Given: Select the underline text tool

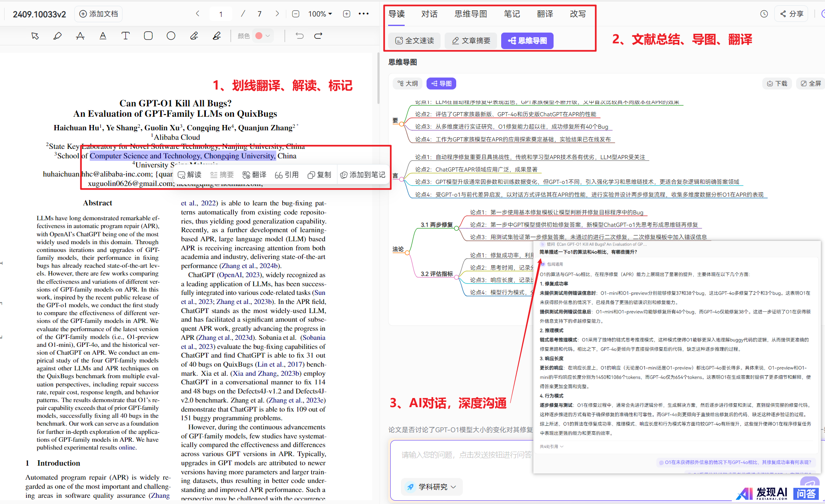Looking at the screenshot, I should pos(103,36).
